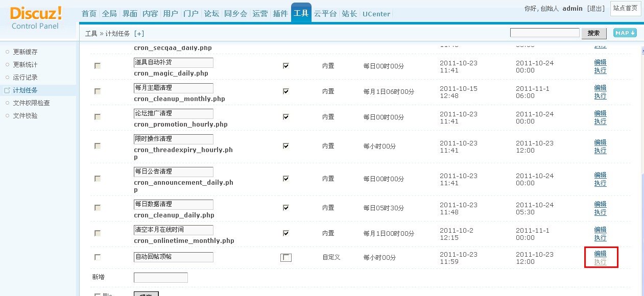Open 更新缓存 in the sidebar
The height and width of the screenshot is (296, 644).
pyautogui.click(x=25, y=52)
